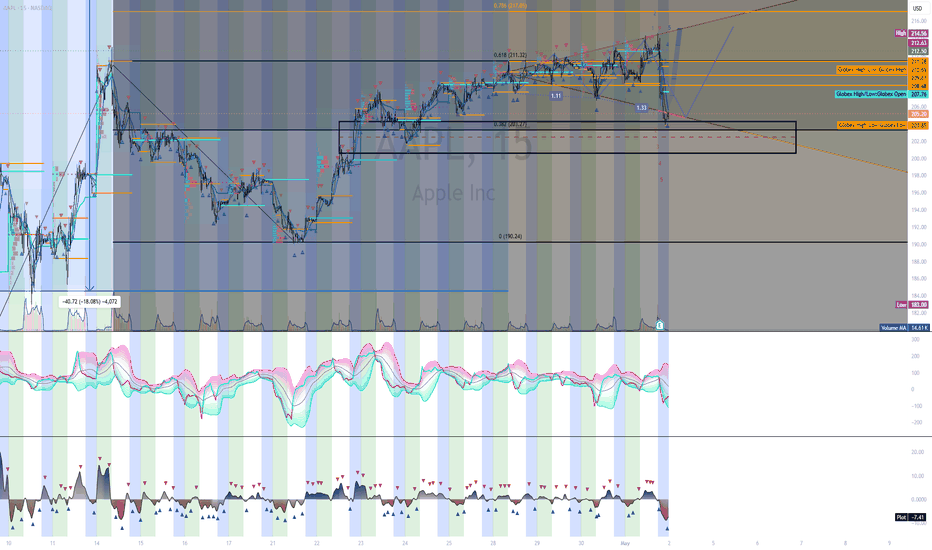Select the 0 (190.24) Fibonacci level label

click(510, 236)
